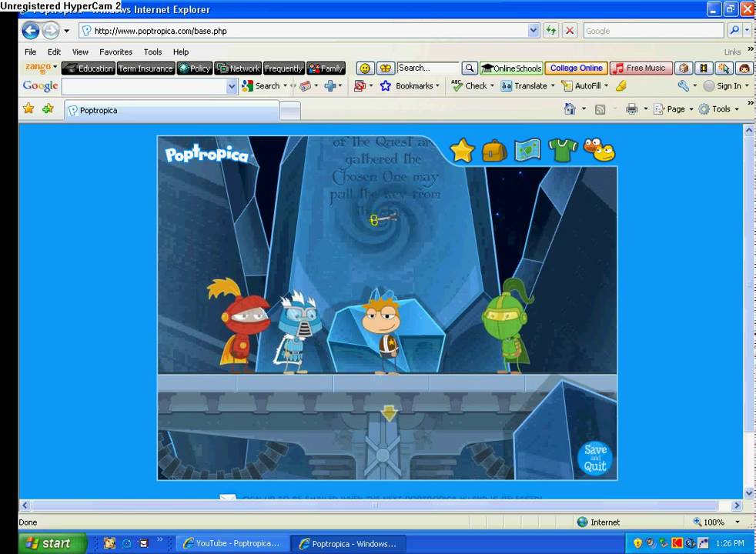Click the Poptropica logo in the game

207,154
